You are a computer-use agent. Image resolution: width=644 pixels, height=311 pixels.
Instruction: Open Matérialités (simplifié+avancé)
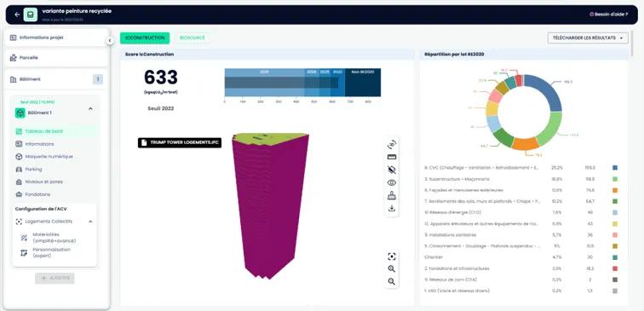pos(55,238)
